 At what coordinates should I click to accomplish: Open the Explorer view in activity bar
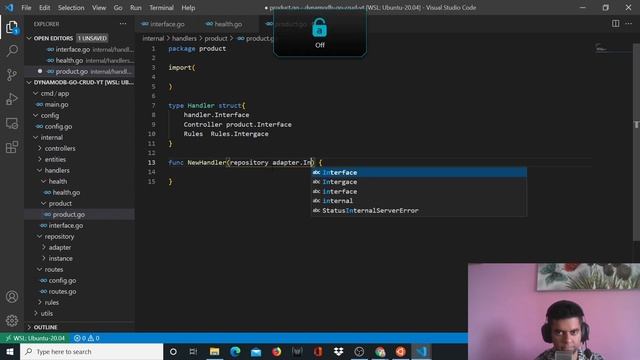[12, 28]
